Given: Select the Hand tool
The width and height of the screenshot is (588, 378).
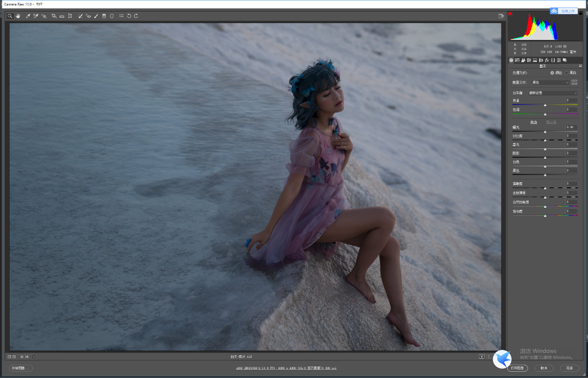Looking at the screenshot, I should tap(18, 16).
